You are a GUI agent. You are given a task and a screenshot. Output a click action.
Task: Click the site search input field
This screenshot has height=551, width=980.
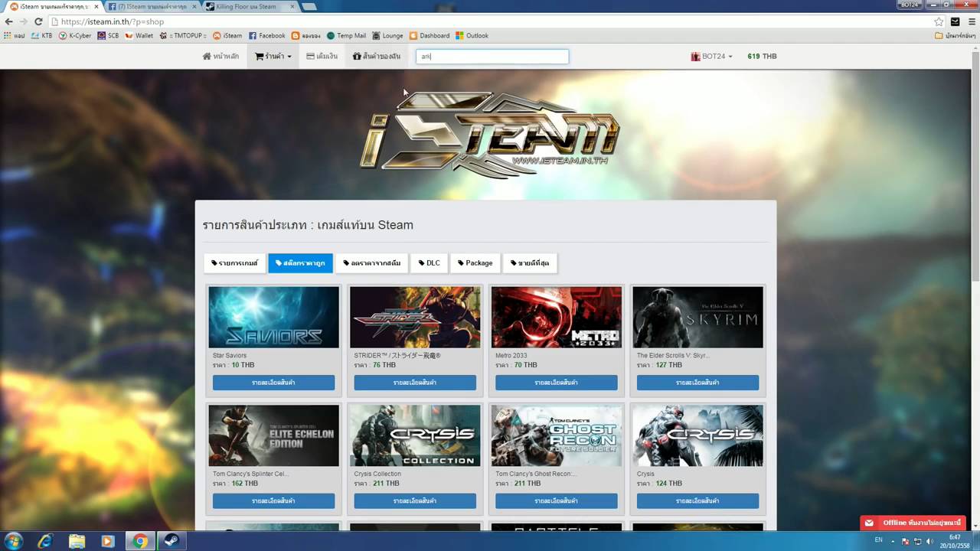click(492, 57)
